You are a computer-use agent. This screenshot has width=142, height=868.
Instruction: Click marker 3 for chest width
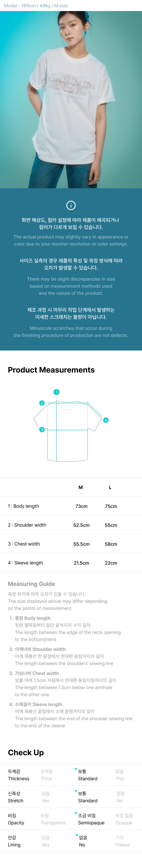coord(42,430)
